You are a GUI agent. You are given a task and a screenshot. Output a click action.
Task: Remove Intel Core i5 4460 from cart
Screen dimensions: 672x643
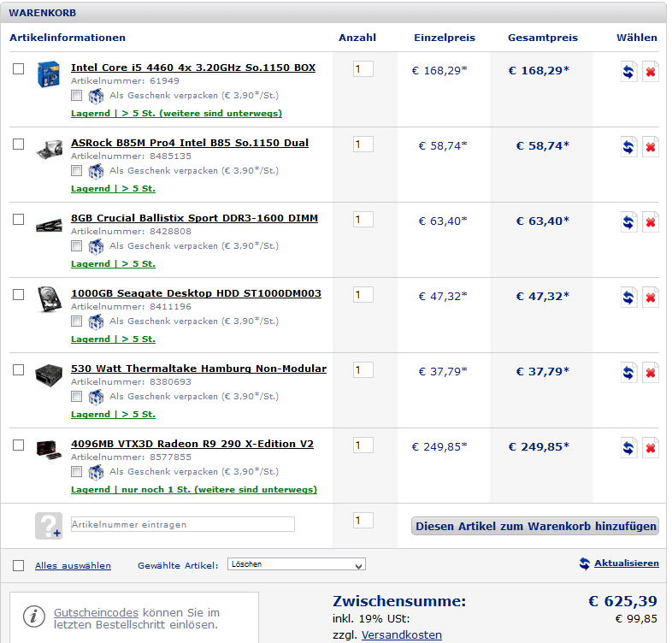point(651,72)
